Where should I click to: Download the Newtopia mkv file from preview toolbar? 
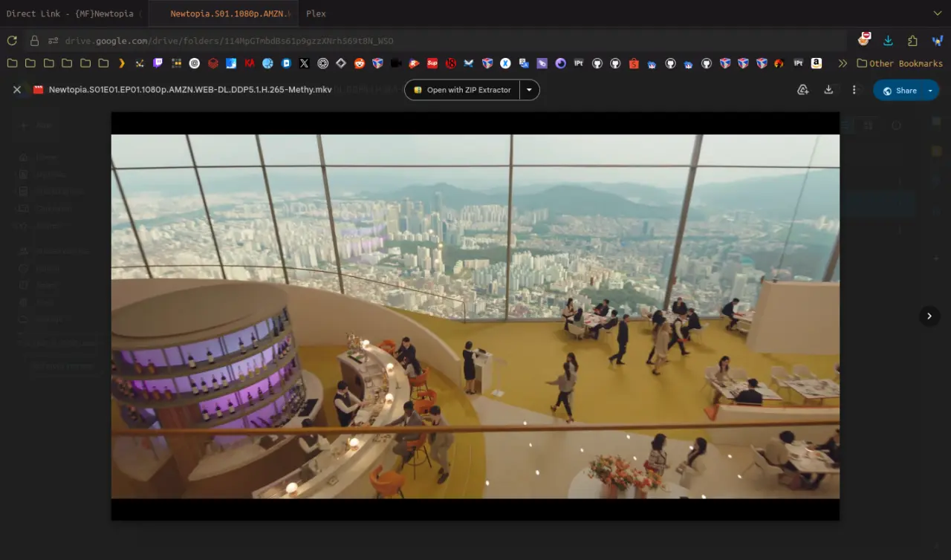[828, 90]
